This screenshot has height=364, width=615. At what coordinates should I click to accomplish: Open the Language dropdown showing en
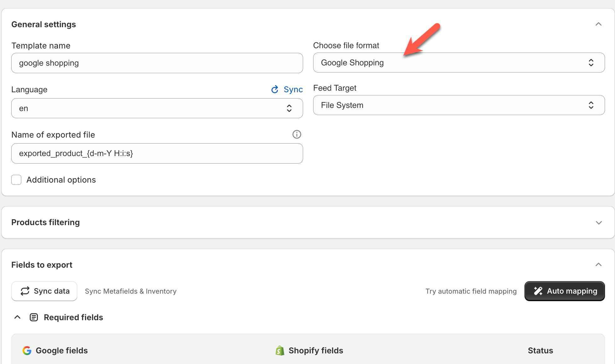pyautogui.click(x=157, y=108)
